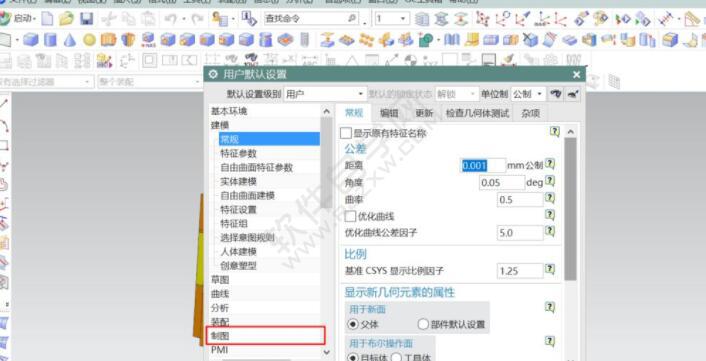Click rightmost icon in dialog header row

point(572,94)
